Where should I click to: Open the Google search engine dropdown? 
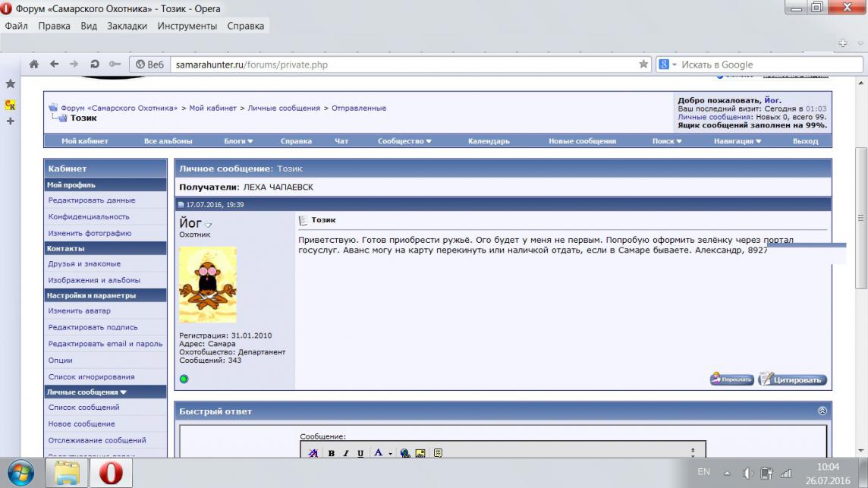(667, 65)
